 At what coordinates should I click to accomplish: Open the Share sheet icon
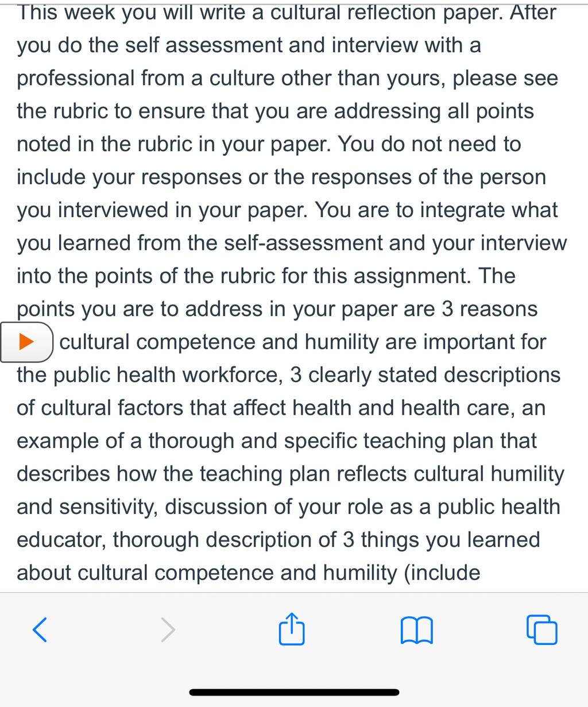(x=292, y=628)
